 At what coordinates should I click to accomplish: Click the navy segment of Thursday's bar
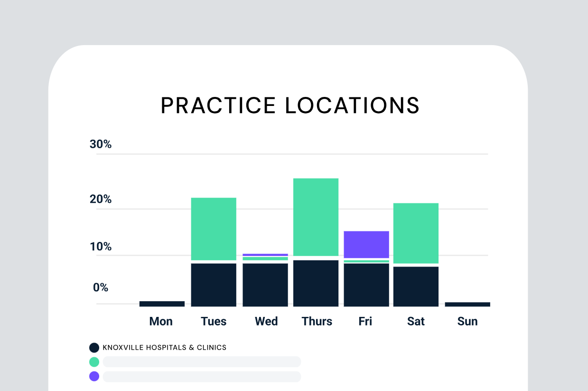316,283
